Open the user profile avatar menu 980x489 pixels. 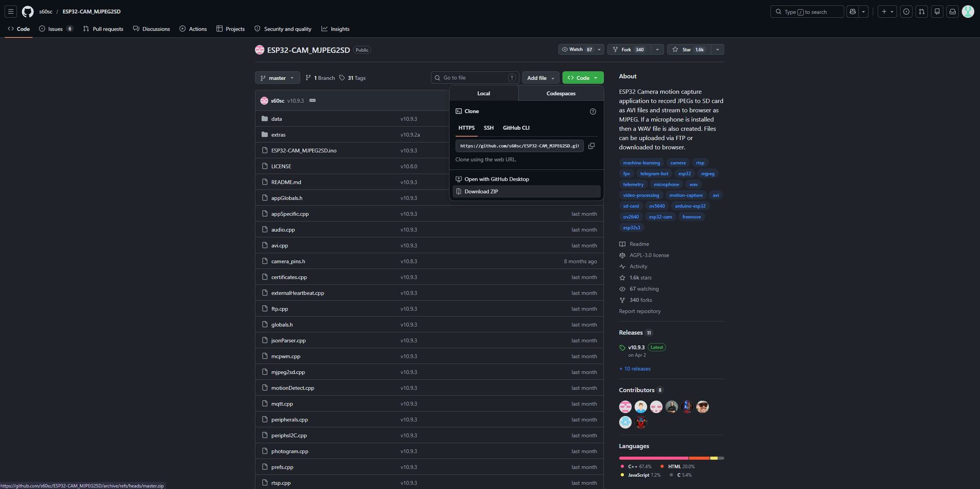click(x=968, y=11)
